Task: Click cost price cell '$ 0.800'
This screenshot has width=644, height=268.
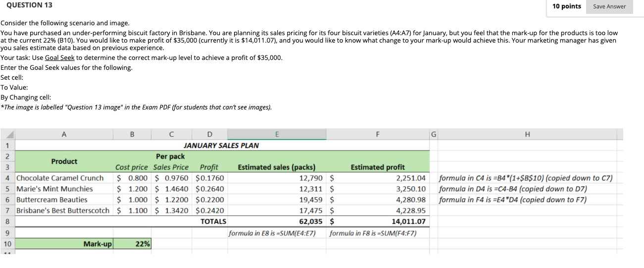Action: (x=132, y=178)
